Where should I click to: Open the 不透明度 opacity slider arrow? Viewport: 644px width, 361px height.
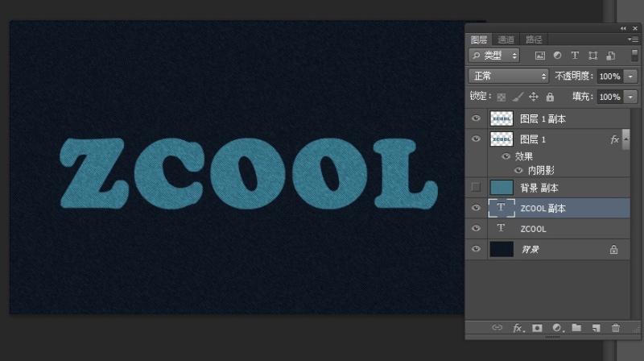pyautogui.click(x=630, y=77)
